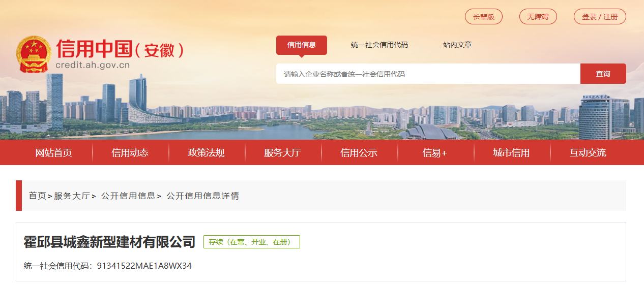Click the national emblem logo icon
Image resolution: width=644 pixels, height=287 pixels.
pos(34,55)
